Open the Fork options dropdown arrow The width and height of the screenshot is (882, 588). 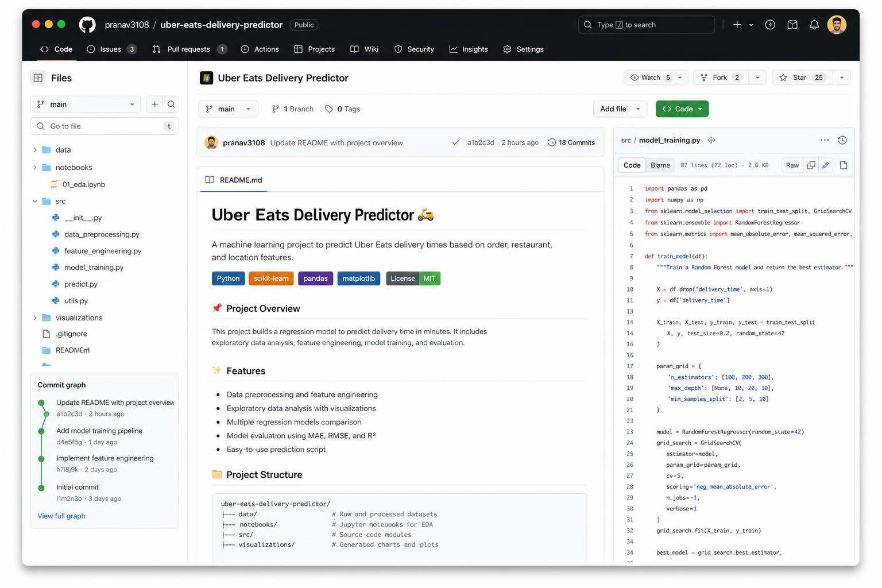pyautogui.click(x=757, y=78)
